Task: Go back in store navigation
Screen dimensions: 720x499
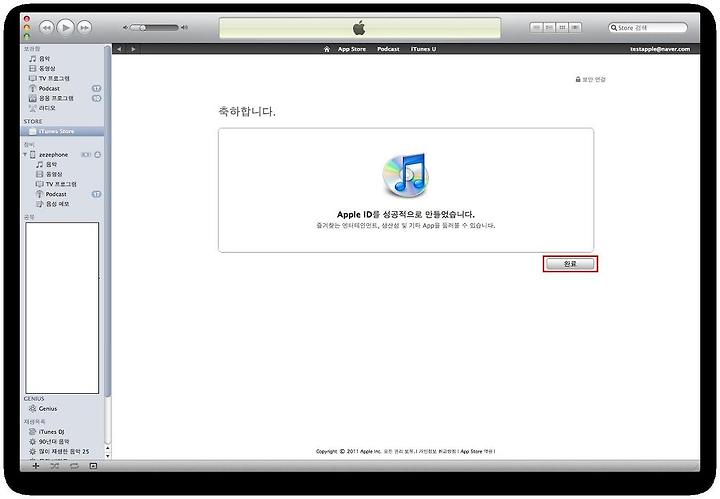Action: (x=119, y=49)
